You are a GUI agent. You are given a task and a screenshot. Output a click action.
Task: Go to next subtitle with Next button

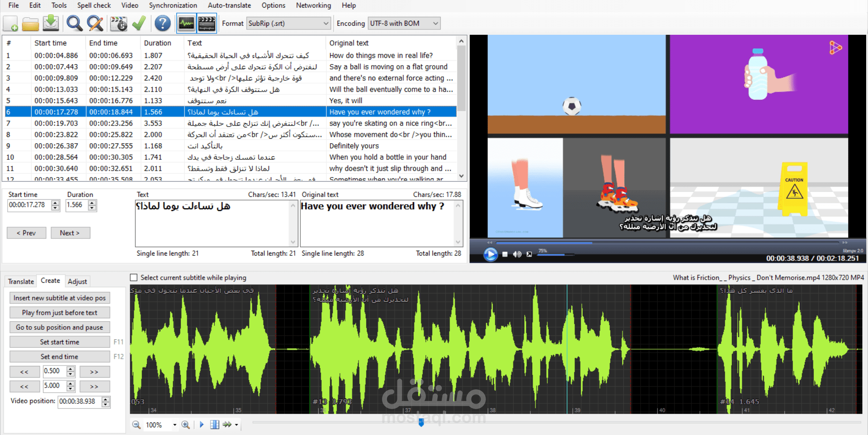click(x=70, y=233)
